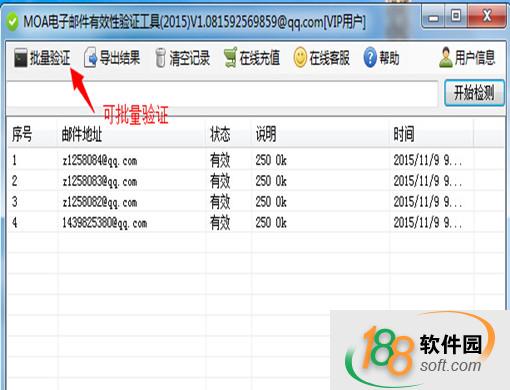Open the 帮助 question mark icon

(x=370, y=58)
